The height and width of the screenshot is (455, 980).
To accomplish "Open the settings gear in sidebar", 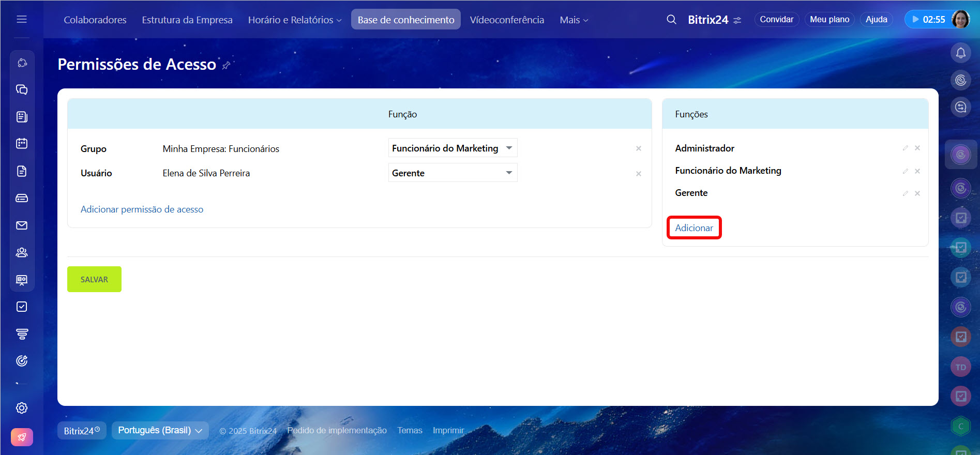I will (x=22, y=408).
